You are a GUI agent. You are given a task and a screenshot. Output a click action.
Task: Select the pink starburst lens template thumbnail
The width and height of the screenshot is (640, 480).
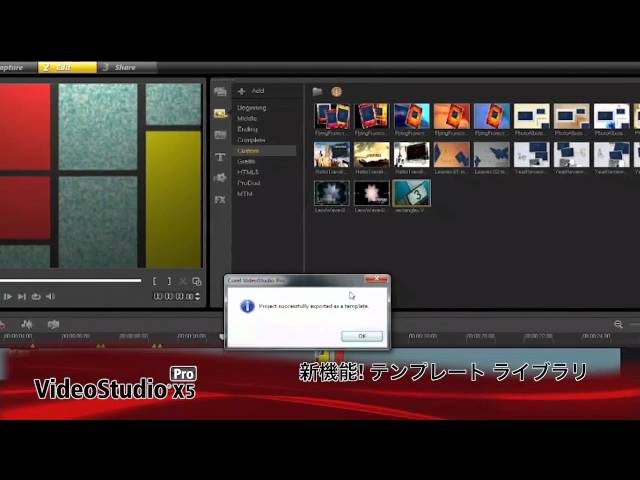point(372,193)
